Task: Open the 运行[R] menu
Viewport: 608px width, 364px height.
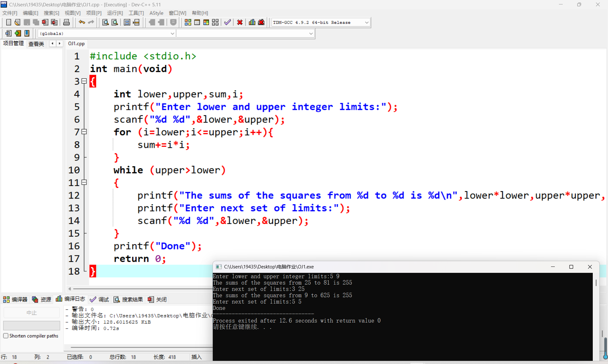Action: point(115,13)
